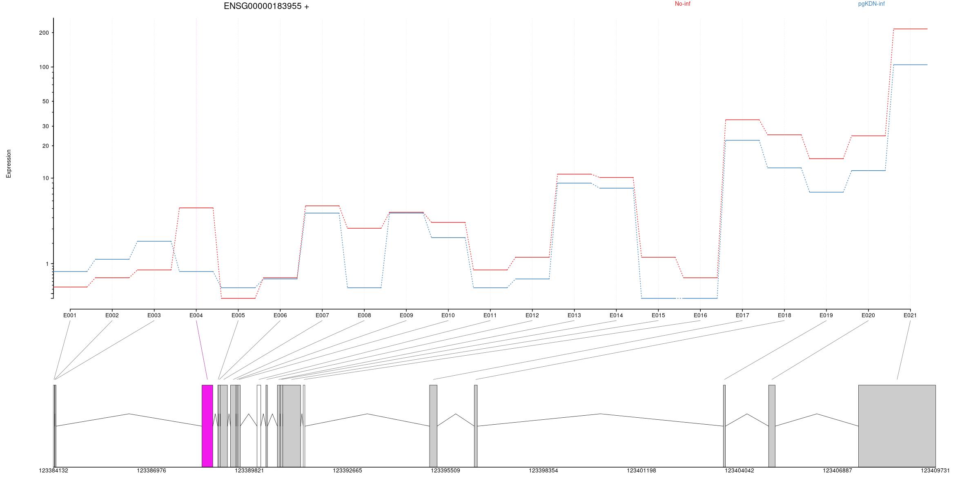The width and height of the screenshot is (980, 490).
Task: Click exon label E010
Action: [448, 315]
